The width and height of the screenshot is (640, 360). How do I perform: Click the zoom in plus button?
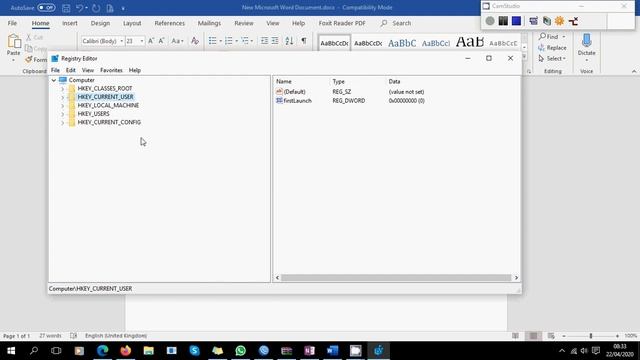pyautogui.click(x=617, y=336)
